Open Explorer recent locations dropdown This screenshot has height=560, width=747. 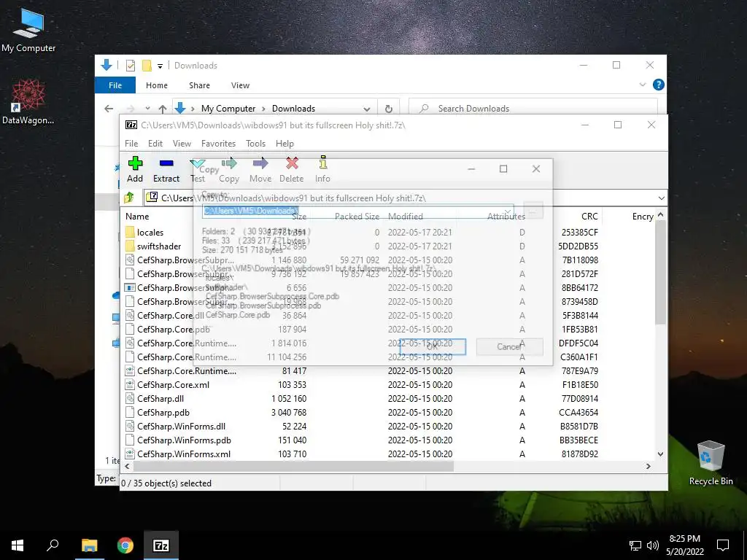pos(147,109)
